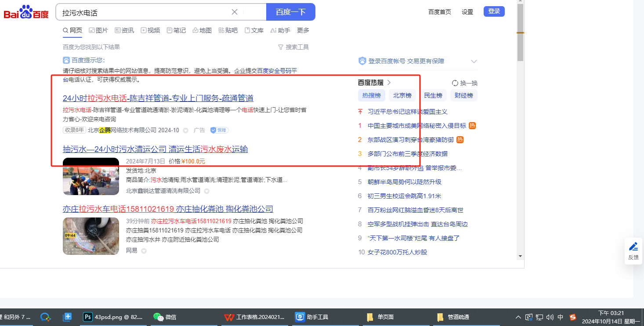This screenshot has width=644, height=326.
Task: Click the Sogou input method tray icon
Action: pyautogui.click(x=572, y=317)
